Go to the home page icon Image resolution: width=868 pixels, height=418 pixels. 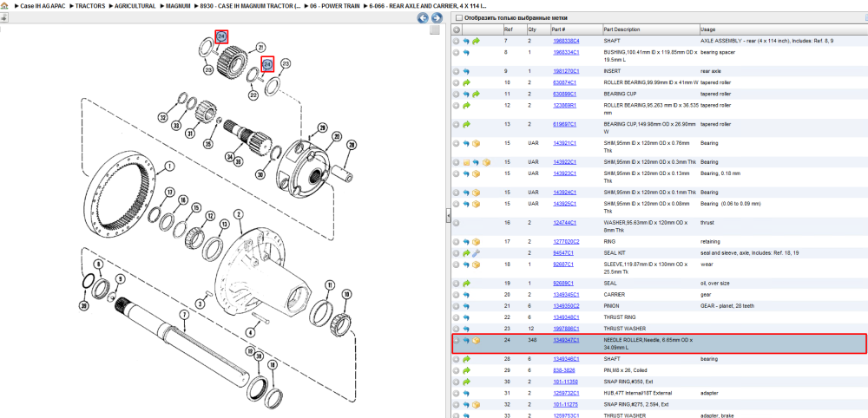click(4, 6)
